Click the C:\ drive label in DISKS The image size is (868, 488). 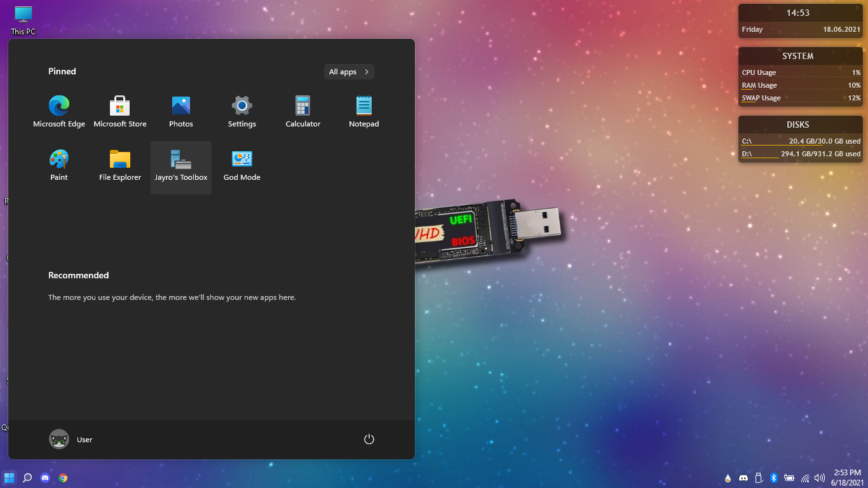747,141
